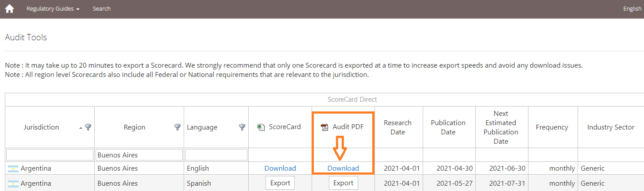Click the ScoreCard Excel icon

(261, 127)
